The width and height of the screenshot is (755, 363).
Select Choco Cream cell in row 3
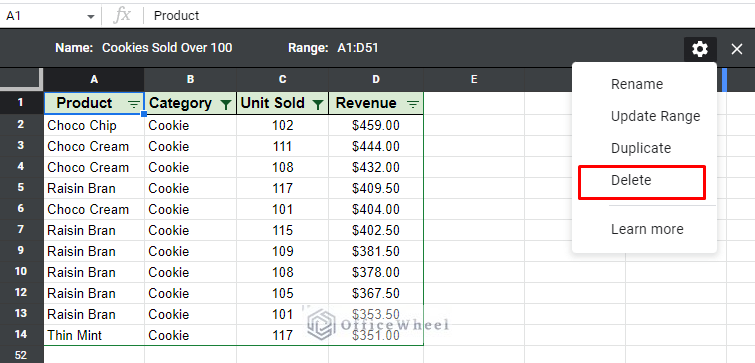tap(94, 146)
